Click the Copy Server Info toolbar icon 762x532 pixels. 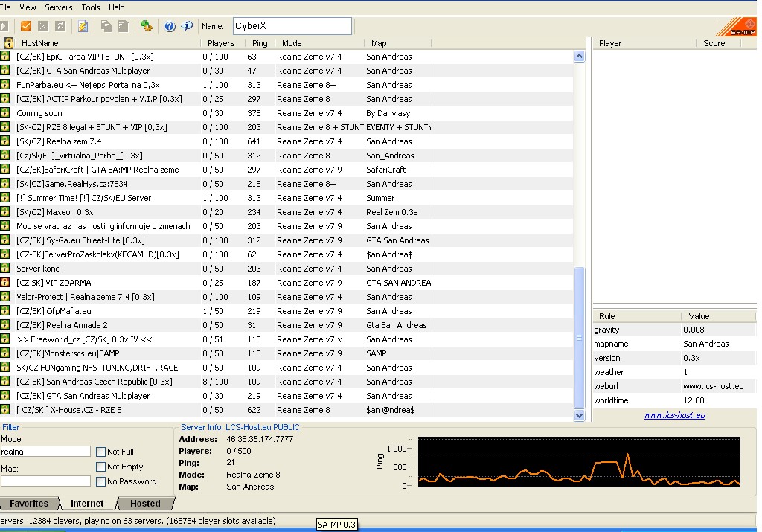pos(106,26)
